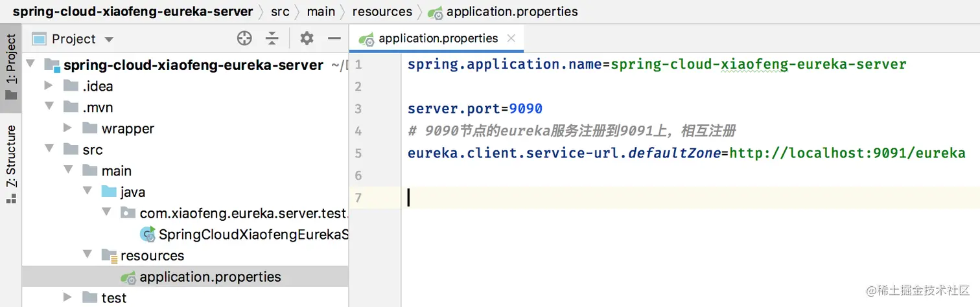
Task: Open the 1: Project side tab
Action: tap(11, 65)
